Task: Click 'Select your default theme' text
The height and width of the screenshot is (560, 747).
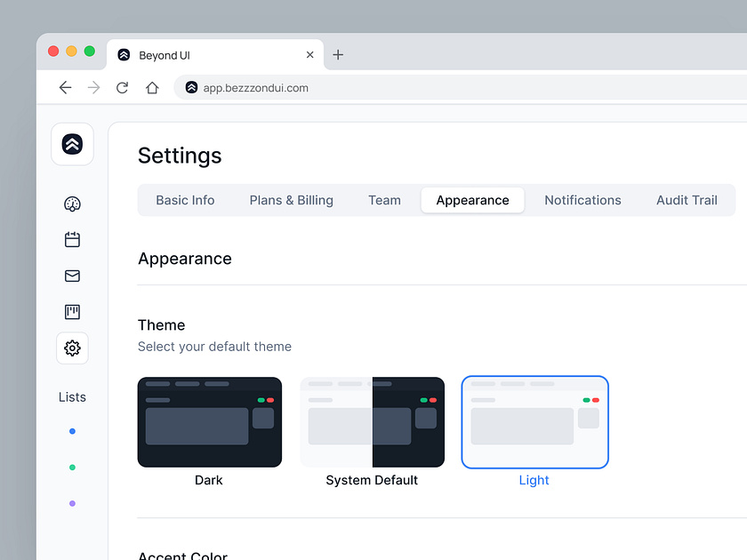Action: point(214,347)
